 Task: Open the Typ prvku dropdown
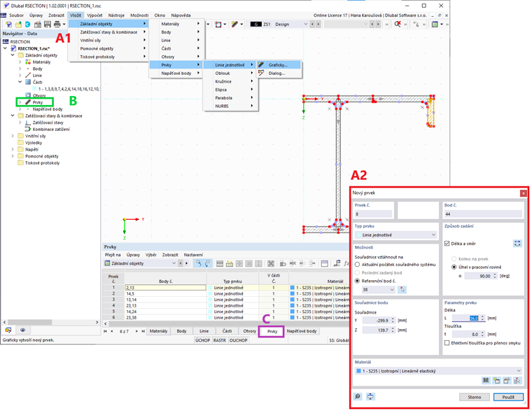click(396, 235)
